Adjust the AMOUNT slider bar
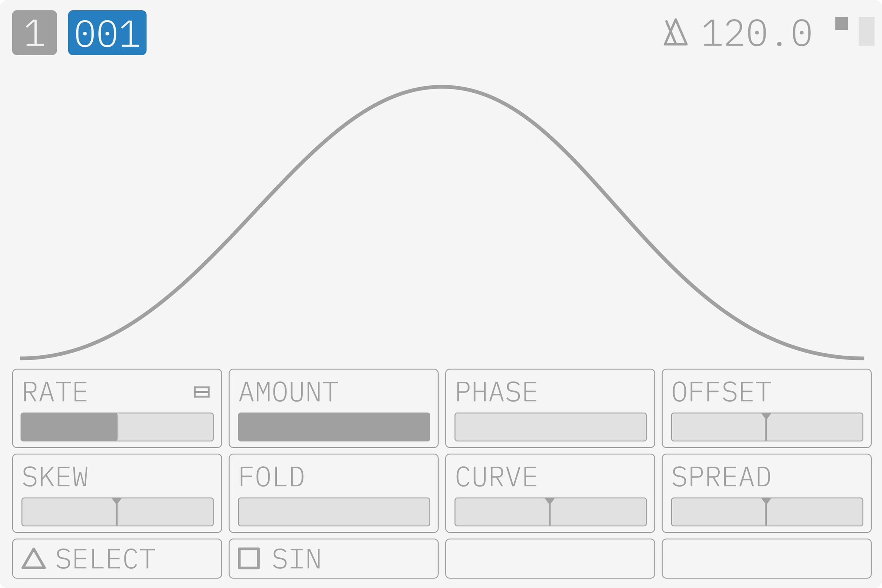This screenshot has height=588, width=882. coord(334,427)
